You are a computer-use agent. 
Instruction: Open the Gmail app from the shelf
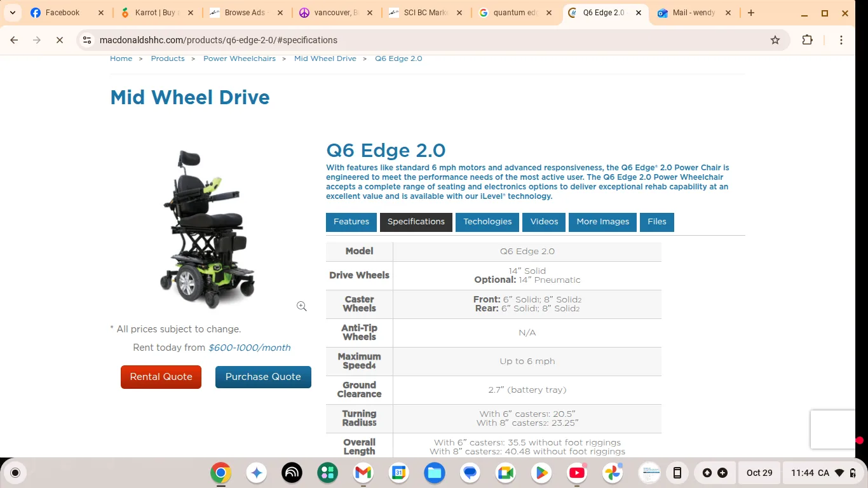pos(362,473)
